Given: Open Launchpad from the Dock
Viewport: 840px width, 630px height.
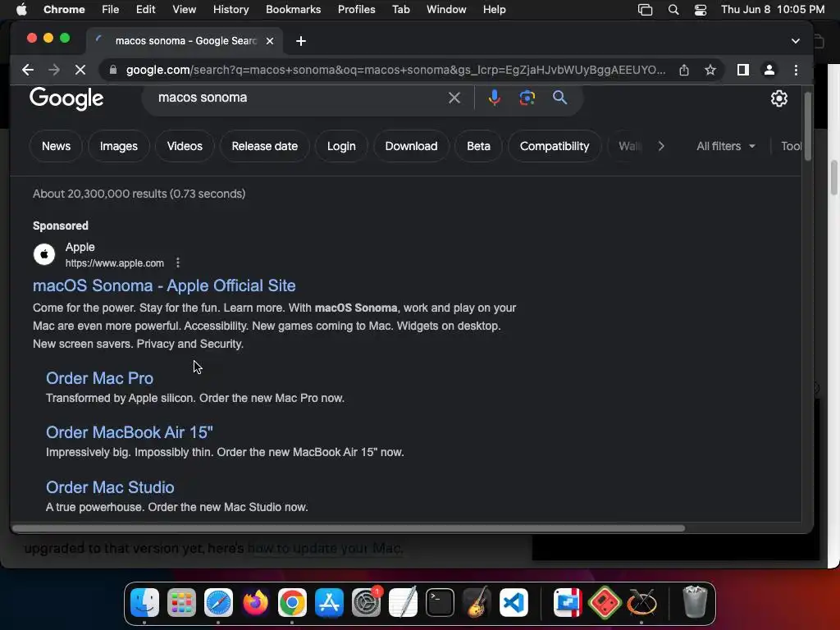Looking at the screenshot, I should (181, 602).
